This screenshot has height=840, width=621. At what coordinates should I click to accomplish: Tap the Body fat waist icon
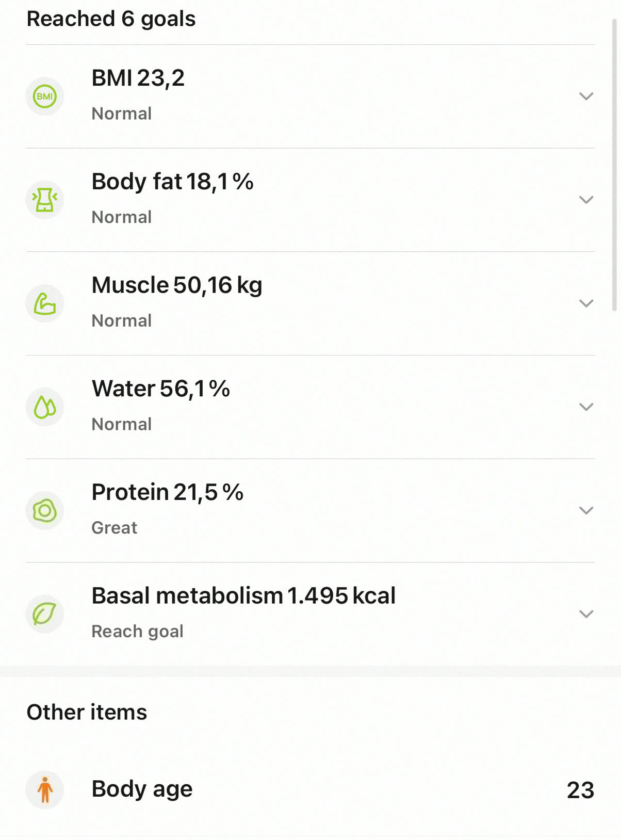tap(45, 200)
